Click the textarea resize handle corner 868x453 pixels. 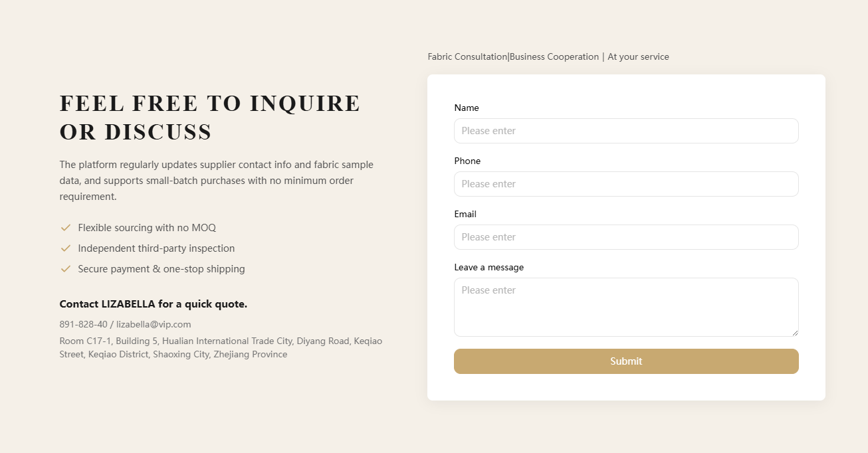pyautogui.click(x=795, y=333)
